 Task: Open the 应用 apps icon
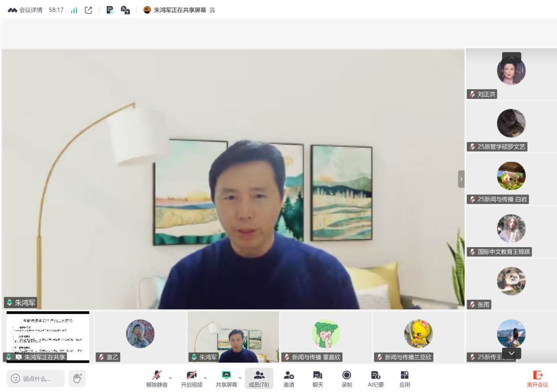[x=405, y=378]
